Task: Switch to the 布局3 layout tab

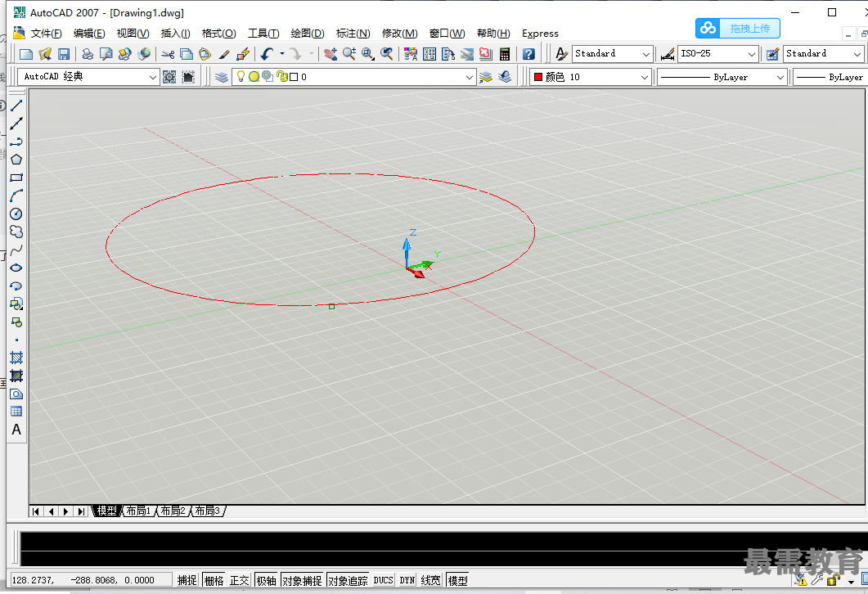Action: point(208,511)
